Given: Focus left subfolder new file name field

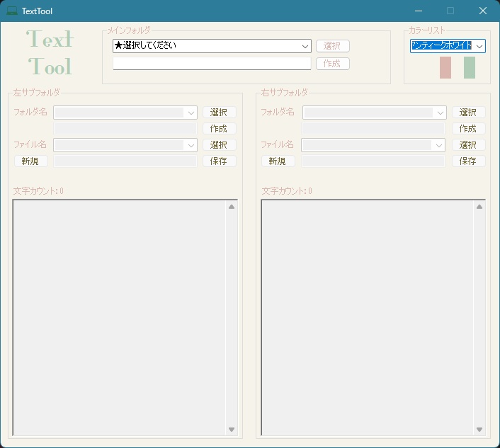Looking at the screenshot, I should (x=125, y=161).
